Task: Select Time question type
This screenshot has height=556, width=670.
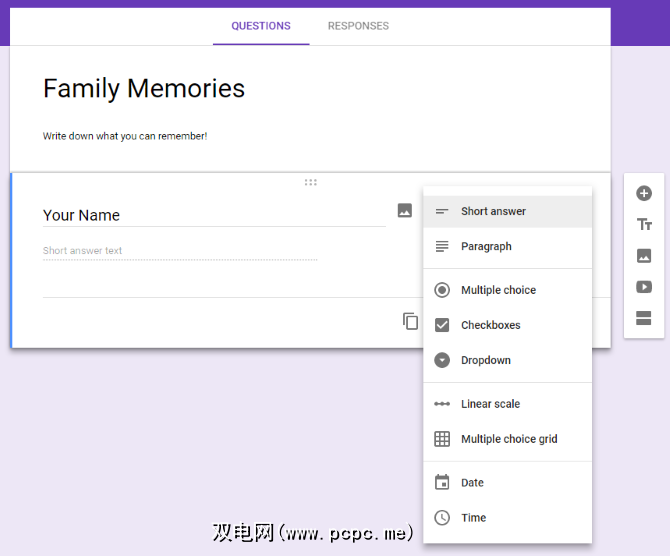Action: [x=507, y=518]
